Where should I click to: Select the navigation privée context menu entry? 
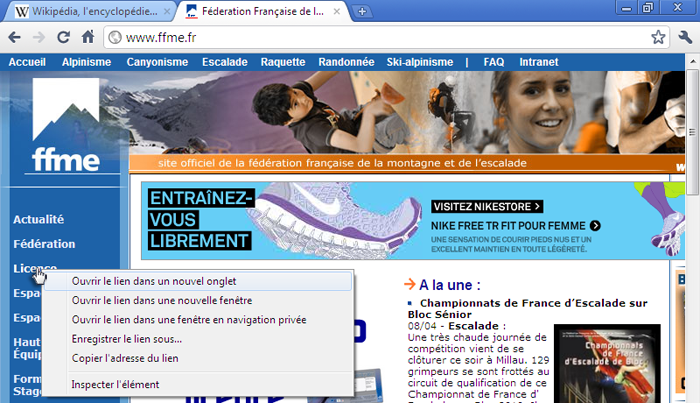click(198, 320)
